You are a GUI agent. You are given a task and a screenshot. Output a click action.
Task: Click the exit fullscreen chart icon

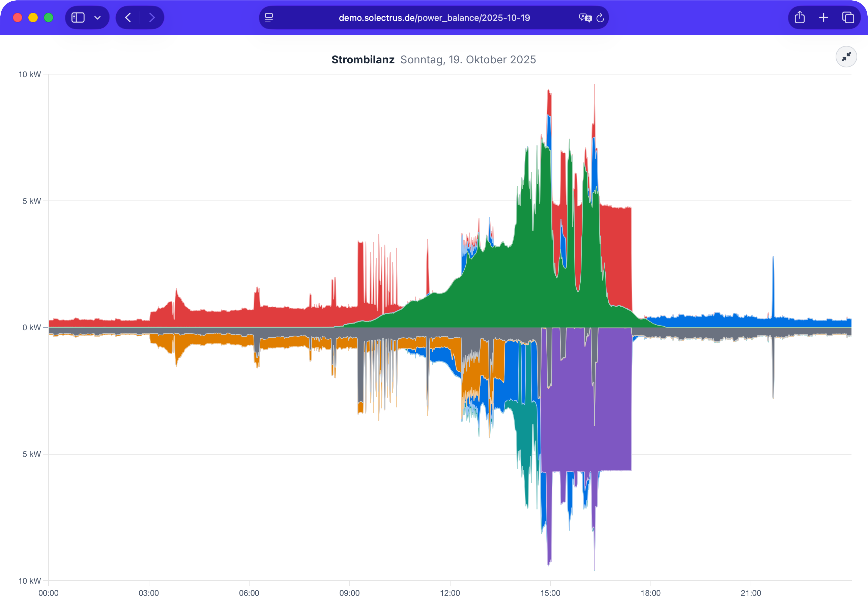pos(846,57)
